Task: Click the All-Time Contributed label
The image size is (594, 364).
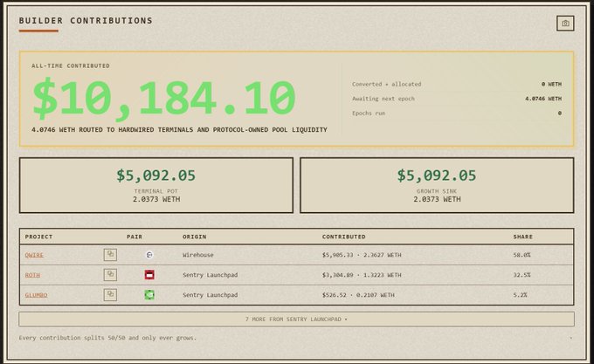Action: (71, 65)
